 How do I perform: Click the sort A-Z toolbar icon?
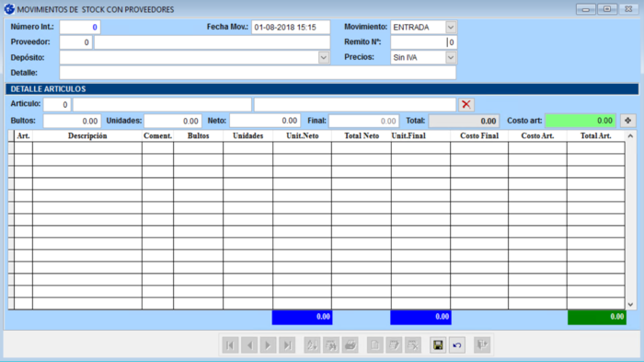(312, 344)
